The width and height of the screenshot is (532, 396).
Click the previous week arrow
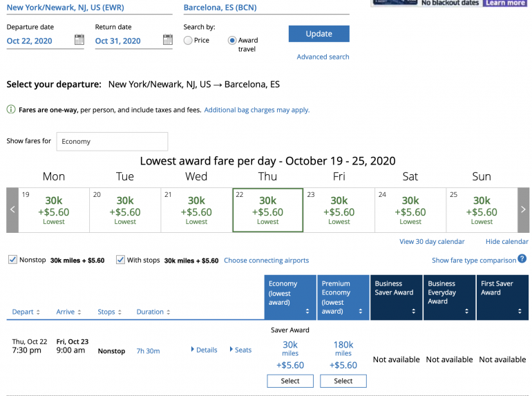click(x=12, y=209)
